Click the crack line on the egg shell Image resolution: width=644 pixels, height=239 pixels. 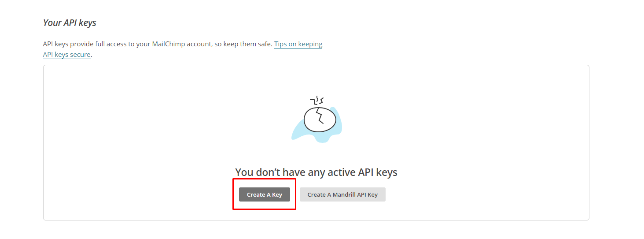point(320,116)
